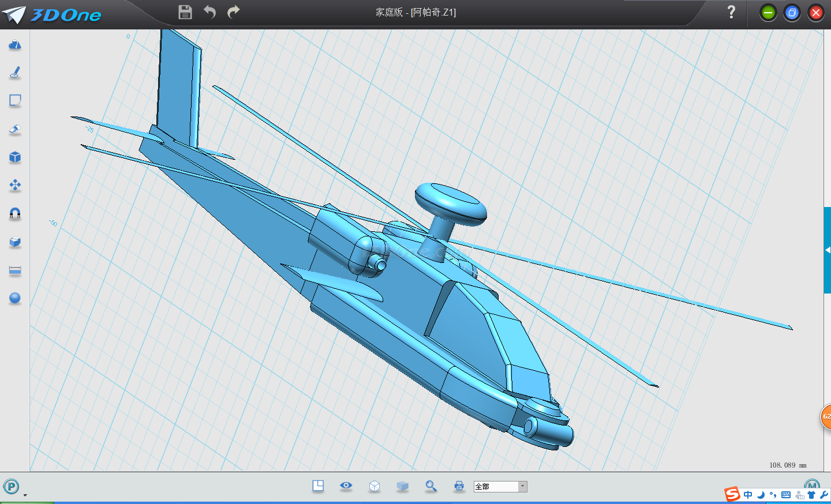Undo the last action
This screenshot has height=504, width=831.
tap(209, 12)
